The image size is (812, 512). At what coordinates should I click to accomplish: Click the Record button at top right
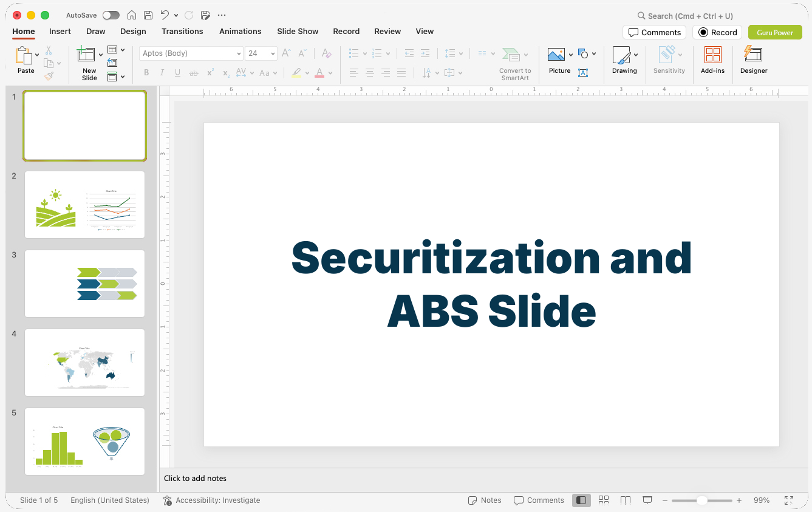[x=717, y=32]
